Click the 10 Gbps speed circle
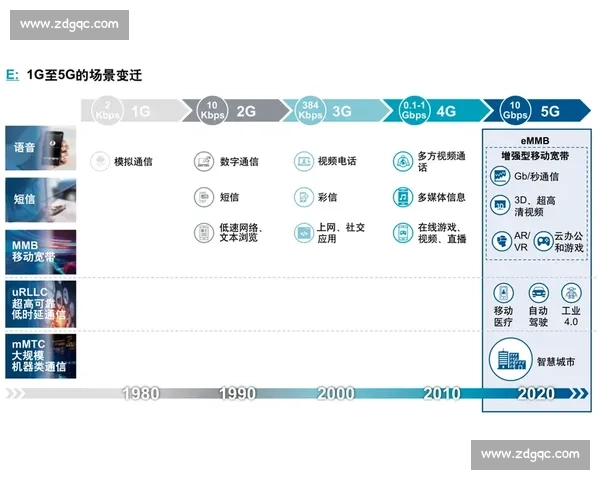The width and height of the screenshot is (600, 480). coord(515,110)
